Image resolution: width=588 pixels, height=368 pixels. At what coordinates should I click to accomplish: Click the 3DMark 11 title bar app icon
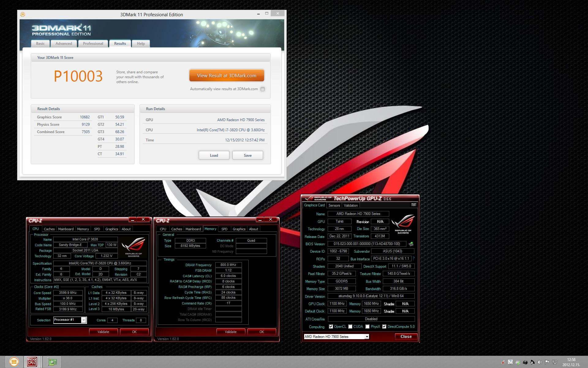(x=23, y=14)
